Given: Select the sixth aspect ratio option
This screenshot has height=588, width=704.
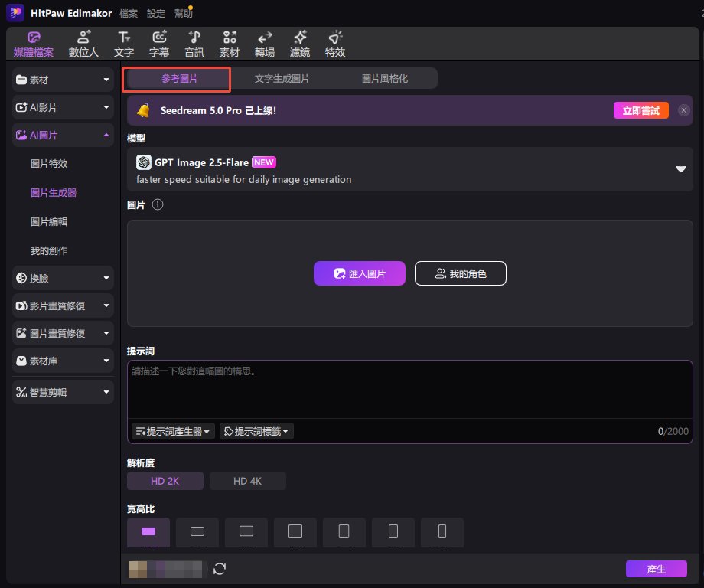Looking at the screenshot, I should click(x=393, y=532).
